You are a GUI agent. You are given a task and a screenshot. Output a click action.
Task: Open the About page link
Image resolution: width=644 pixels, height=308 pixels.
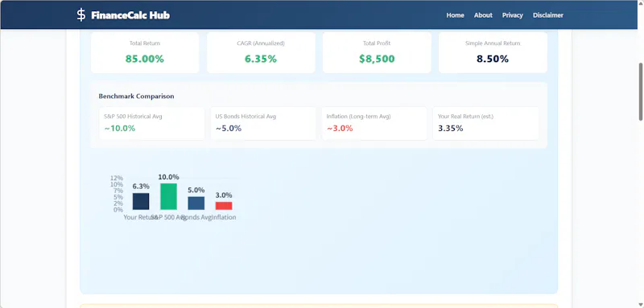tap(483, 15)
